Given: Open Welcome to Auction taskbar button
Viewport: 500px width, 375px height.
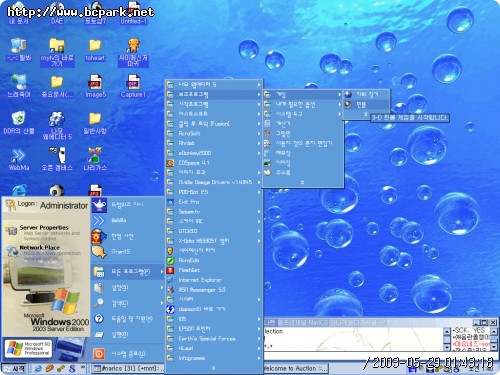Looking at the screenshot, I should click(x=295, y=369).
